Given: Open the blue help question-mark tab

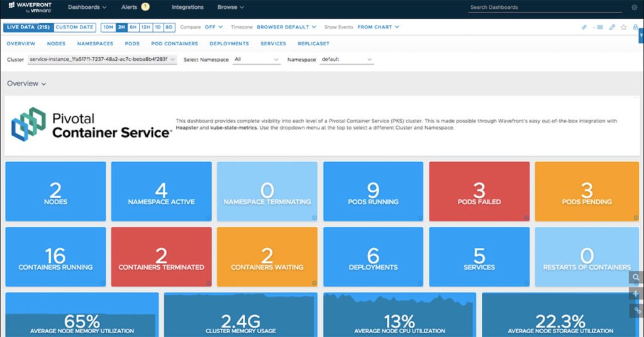Looking at the screenshot, I should click(x=641, y=36).
